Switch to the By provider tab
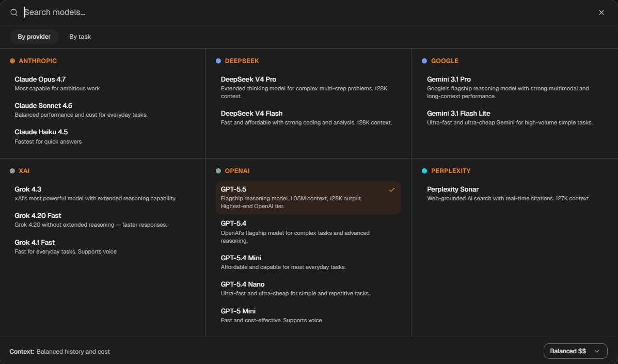This screenshot has width=618, height=364. (34, 37)
